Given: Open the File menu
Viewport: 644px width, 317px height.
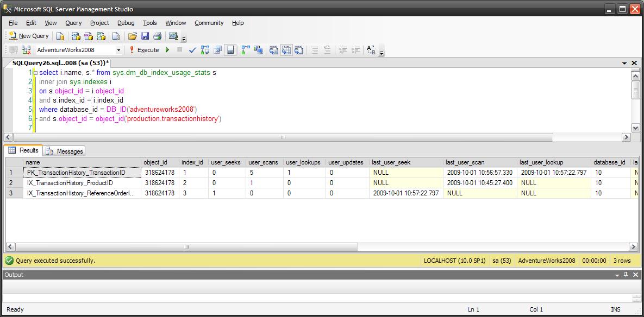Looking at the screenshot, I should coord(12,23).
